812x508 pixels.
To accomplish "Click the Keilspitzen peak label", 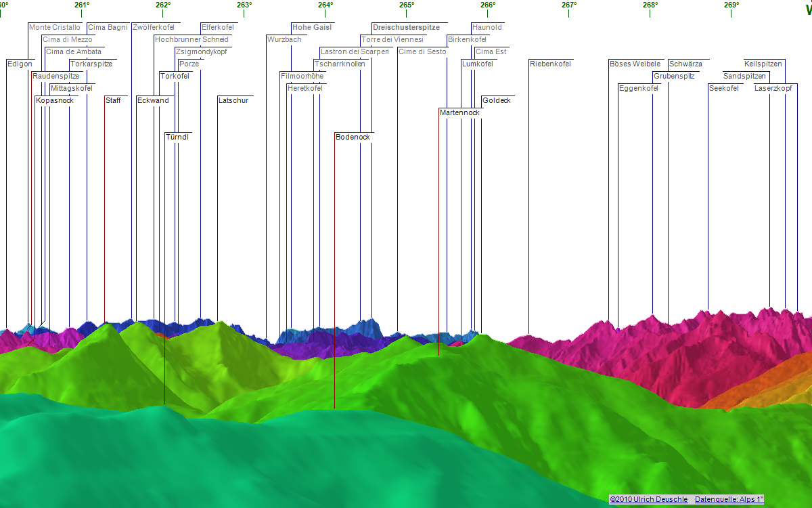I will pyautogui.click(x=763, y=64).
